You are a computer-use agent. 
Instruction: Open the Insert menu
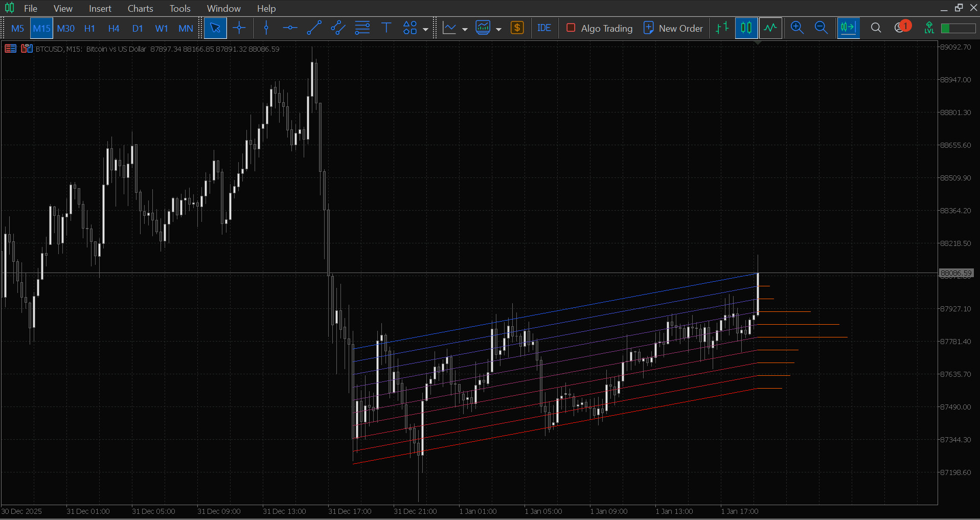pyautogui.click(x=100, y=9)
